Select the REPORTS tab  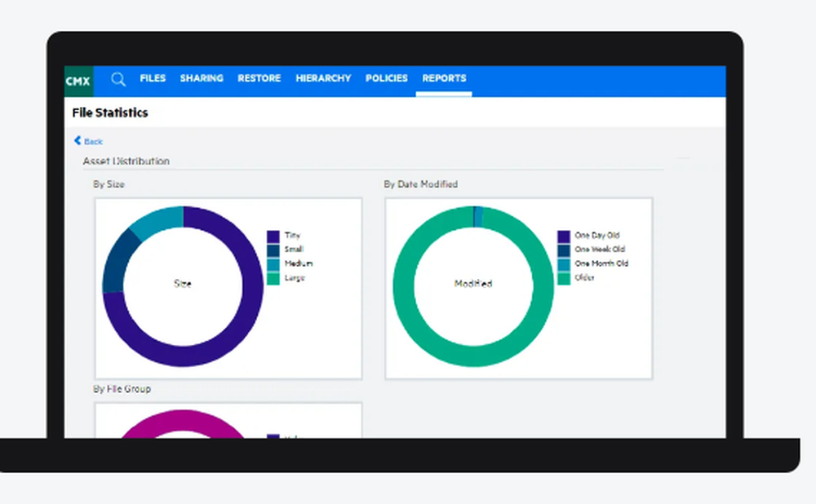(x=444, y=78)
